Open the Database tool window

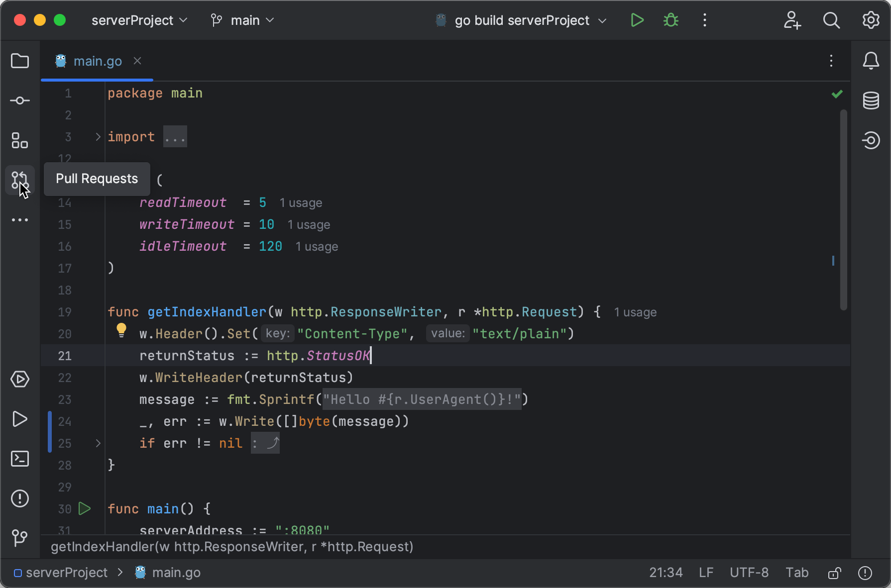(x=871, y=100)
